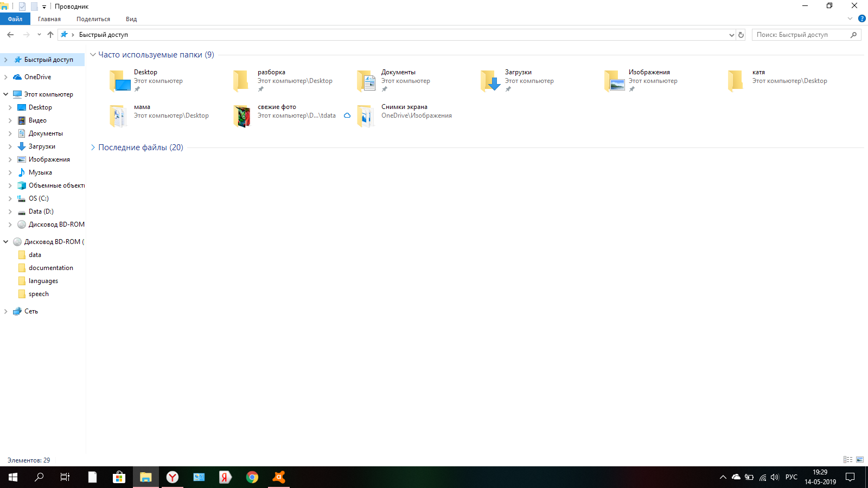Select Музыка in navigation pane
This screenshot has height=488, width=868.
pyautogui.click(x=40, y=172)
